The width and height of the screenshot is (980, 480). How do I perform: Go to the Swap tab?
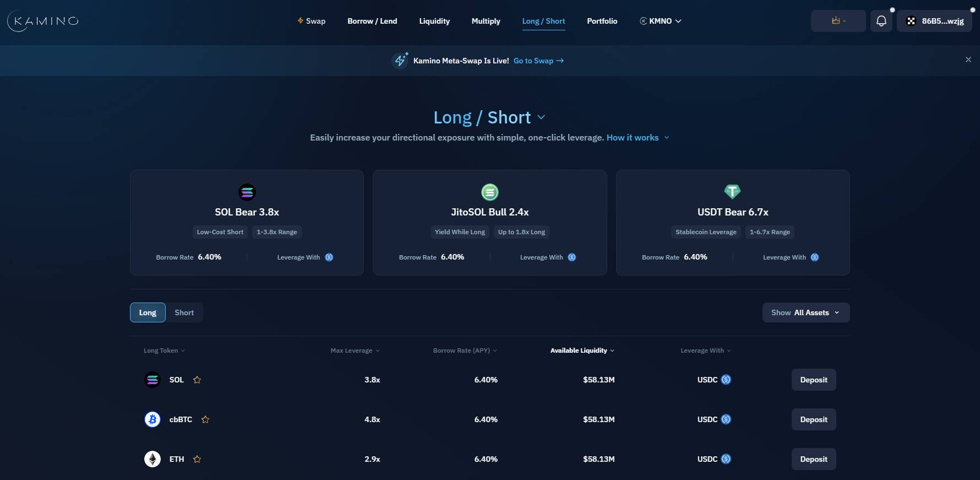pos(312,21)
